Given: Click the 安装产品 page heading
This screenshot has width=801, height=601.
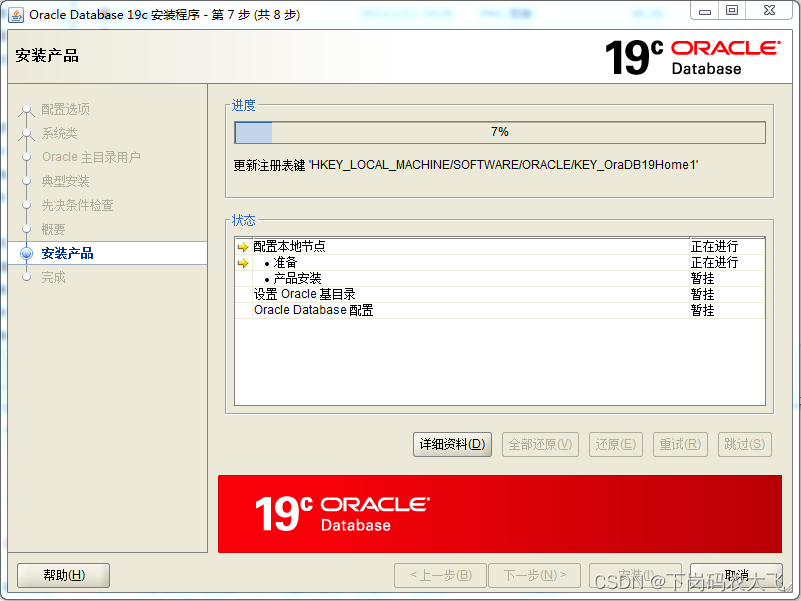Looking at the screenshot, I should point(47,55).
